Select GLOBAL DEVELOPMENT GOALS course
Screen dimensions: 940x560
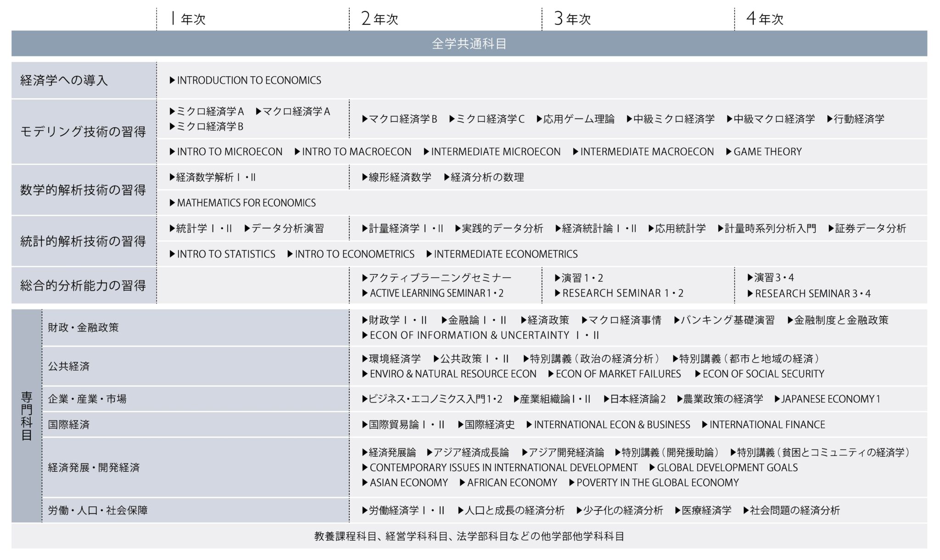[724, 468]
